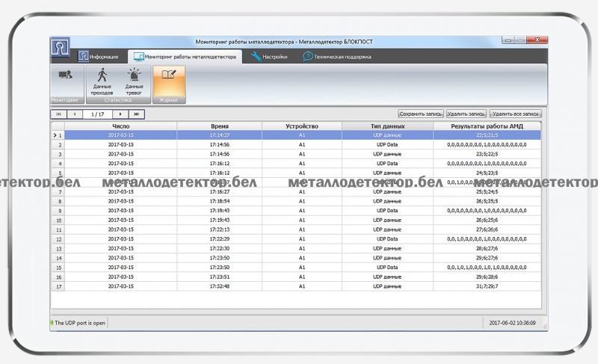Open the Техническая поддержка tab
The image size is (598, 364).
point(336,57)
